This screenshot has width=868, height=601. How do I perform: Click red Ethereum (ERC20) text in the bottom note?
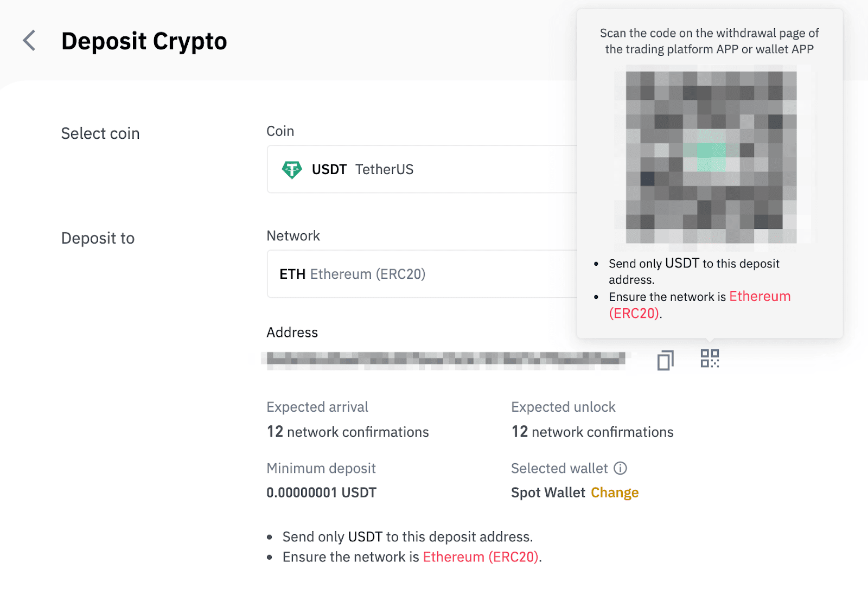click(480, 557)
